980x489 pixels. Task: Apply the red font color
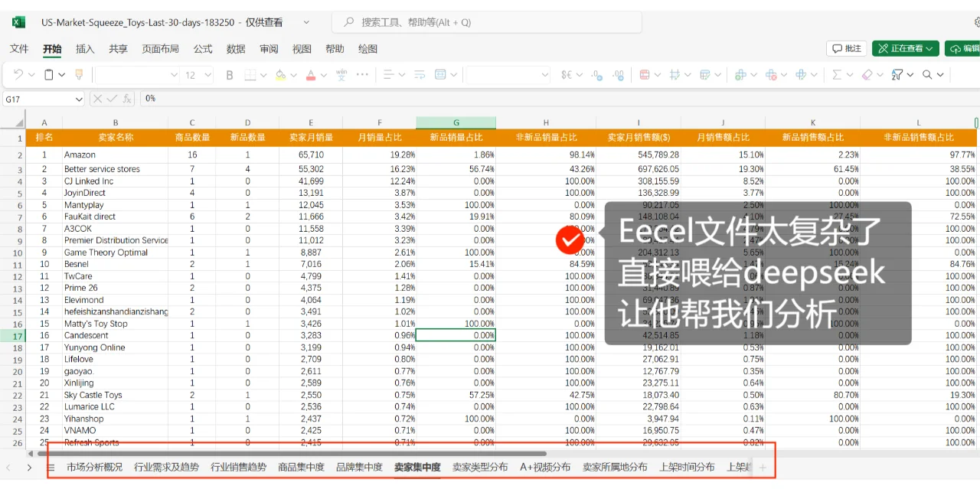(311, 75)
